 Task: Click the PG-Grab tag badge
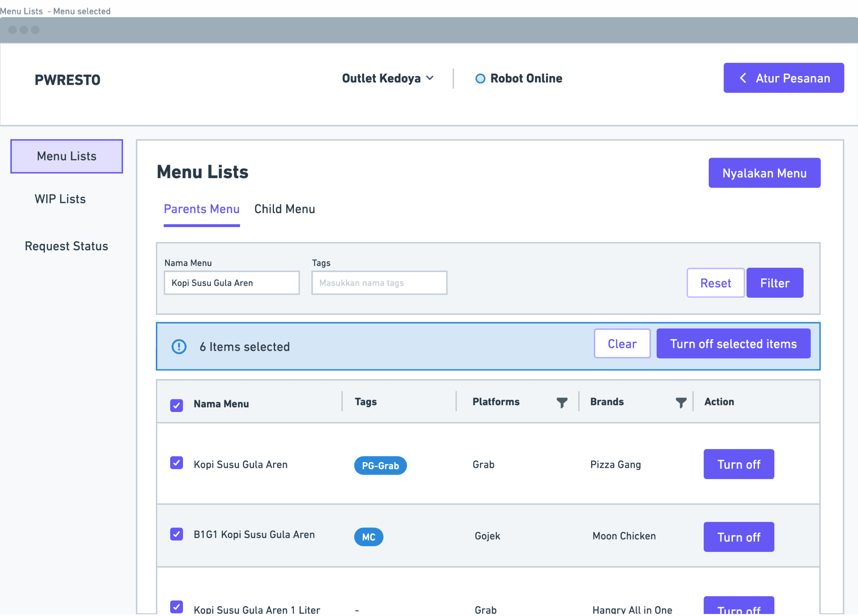pyautogui.click(x=380, y=465)
